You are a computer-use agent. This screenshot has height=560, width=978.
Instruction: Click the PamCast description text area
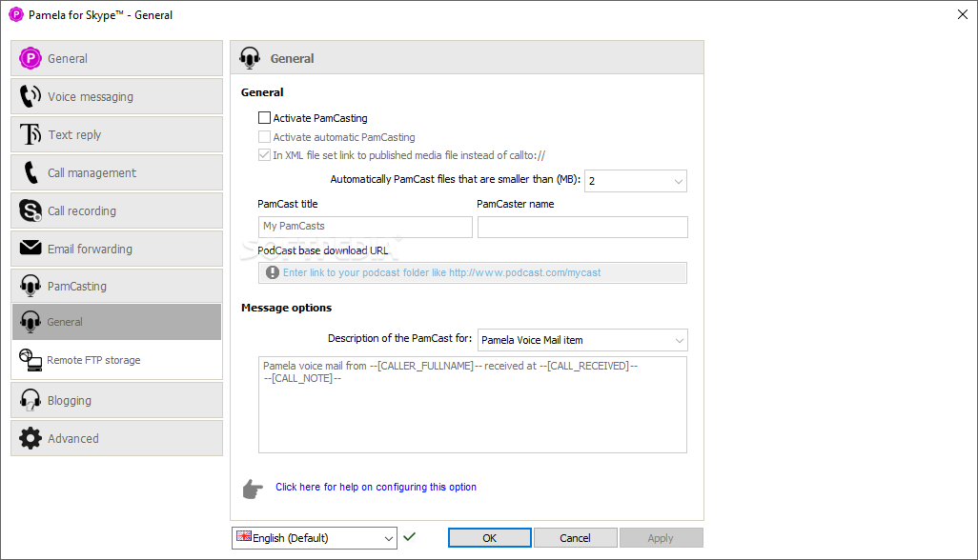(x=473, y=405)
